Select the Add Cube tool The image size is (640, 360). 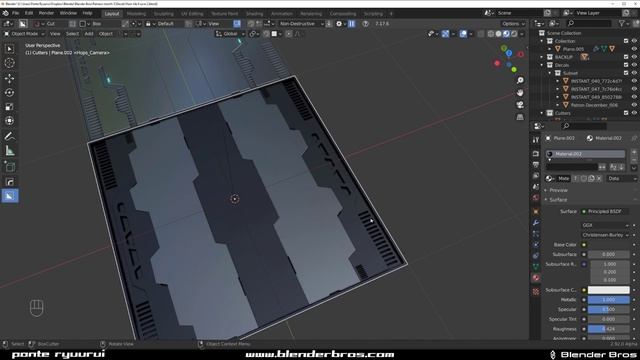(10, 167)
